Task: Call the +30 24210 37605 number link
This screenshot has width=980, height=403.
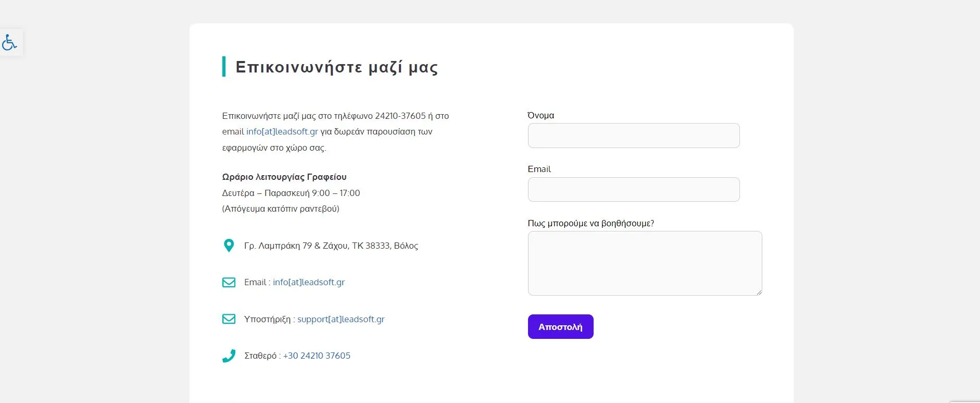Action: 317,356
